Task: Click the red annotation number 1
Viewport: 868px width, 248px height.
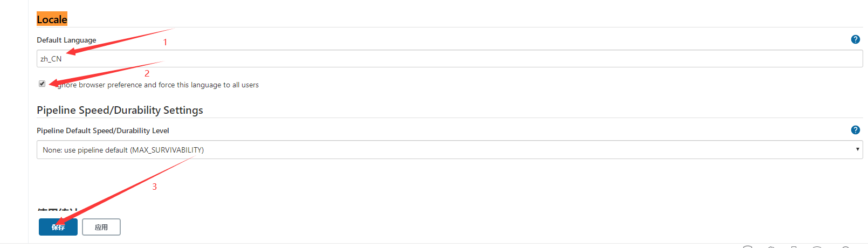Action: 165,42
